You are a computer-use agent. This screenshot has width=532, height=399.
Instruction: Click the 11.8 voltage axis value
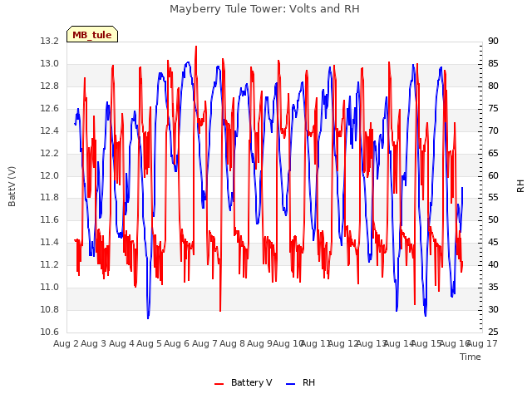tap(50, 198)
